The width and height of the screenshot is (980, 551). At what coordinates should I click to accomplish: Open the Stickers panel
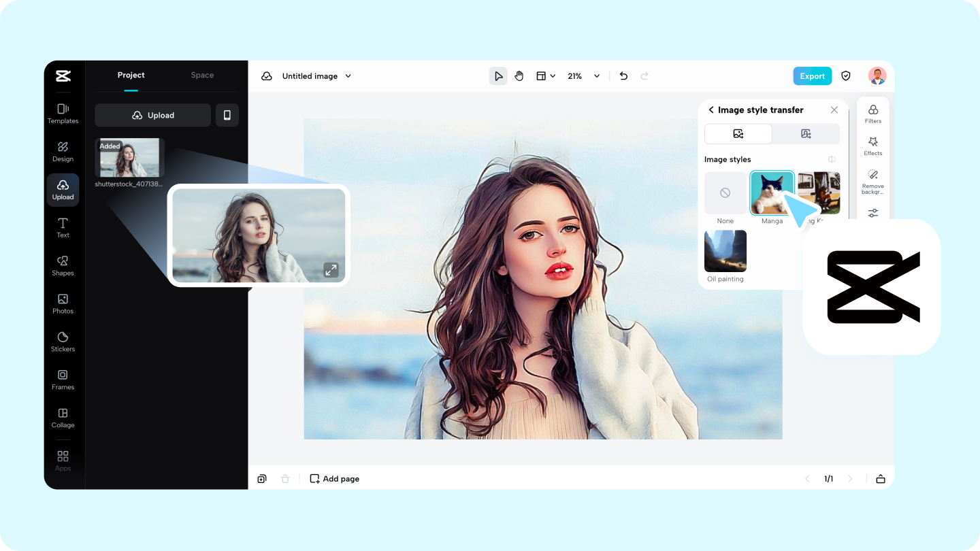(63, 341)
